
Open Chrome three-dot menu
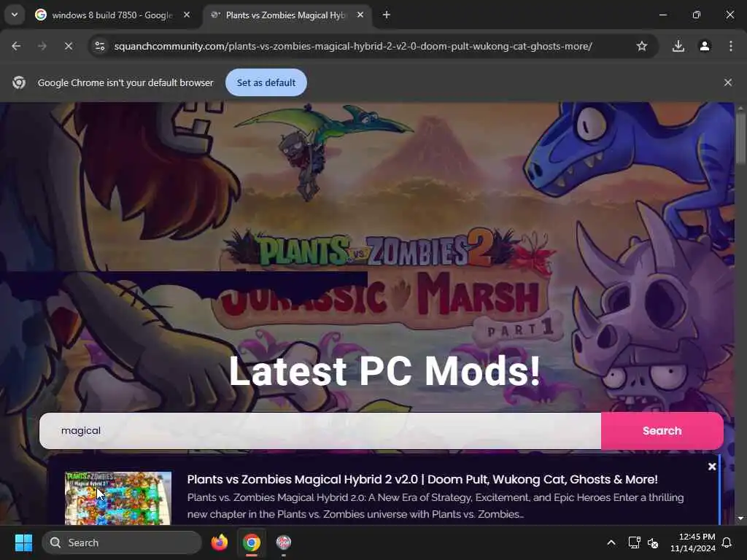(731, 46)
